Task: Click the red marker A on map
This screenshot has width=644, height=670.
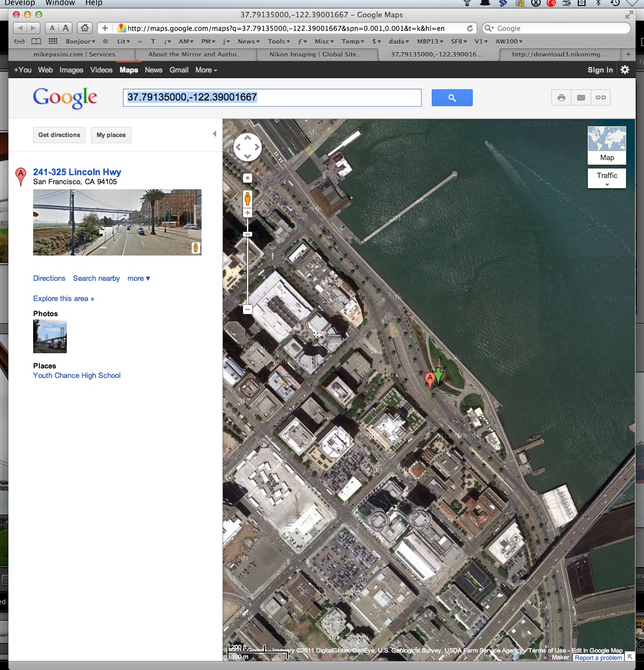Action: pos(430,379)
